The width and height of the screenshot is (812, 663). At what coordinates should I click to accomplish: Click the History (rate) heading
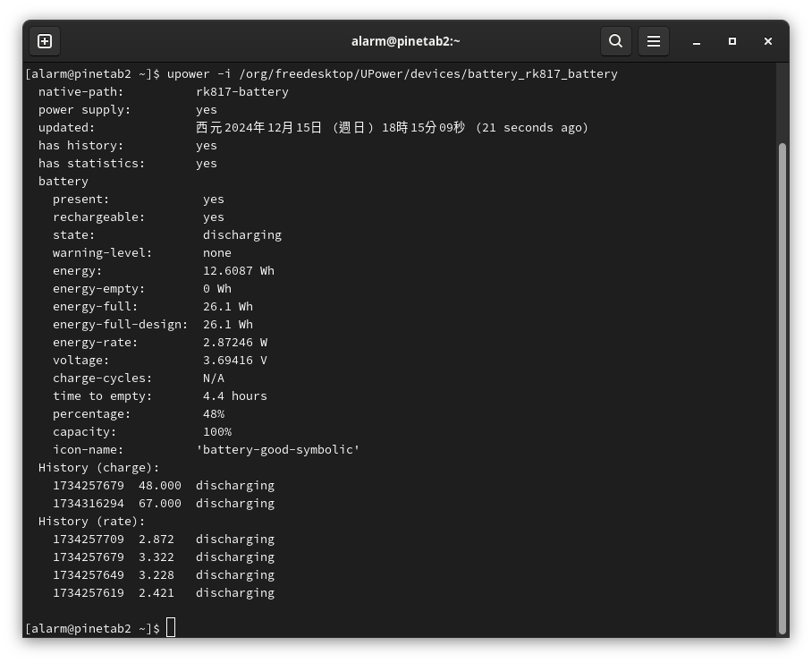point(91,521)
